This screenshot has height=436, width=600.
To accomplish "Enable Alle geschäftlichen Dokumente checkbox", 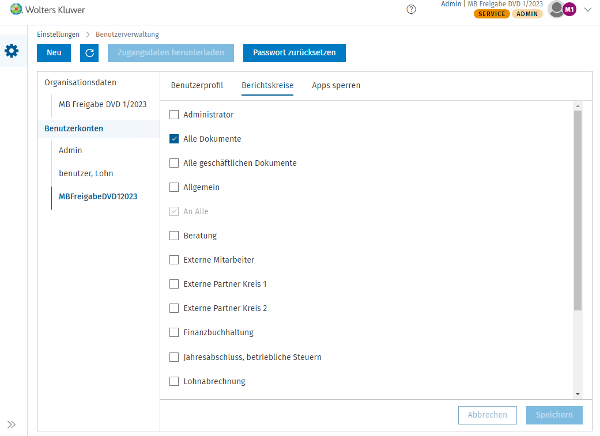I will 174,163.
